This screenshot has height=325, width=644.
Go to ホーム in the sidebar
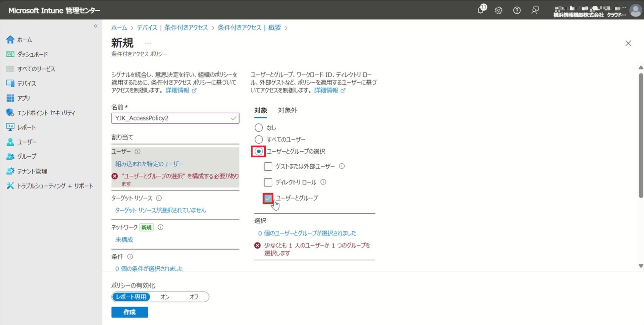point(24,40)
